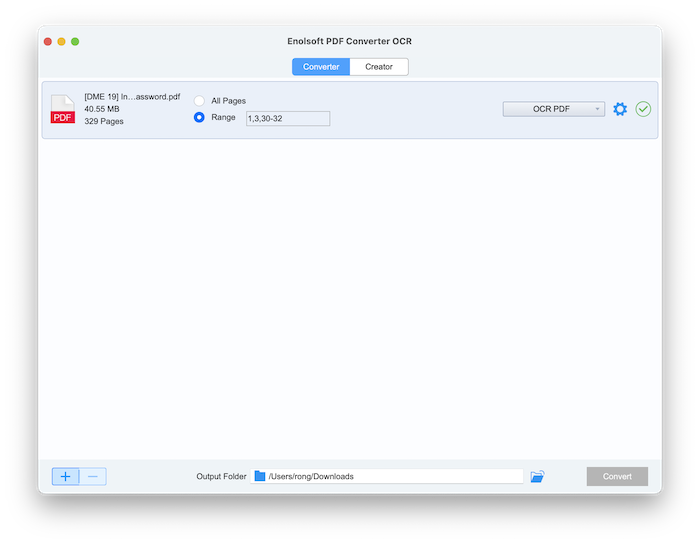
Task: Click the Output Folder label
Action: click(221, 476)
